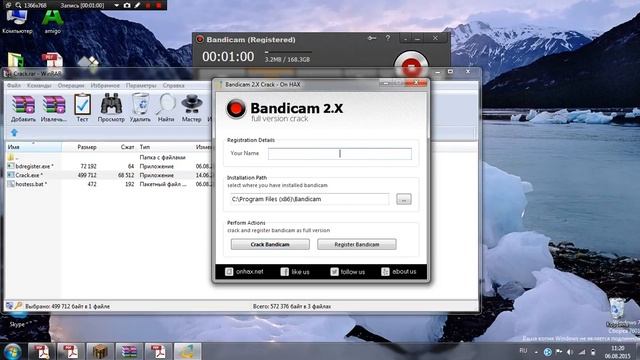Click the magnifier icon in the recording bar
The height and width of the screenshot is (360, 640).
click(x=18, y=5)
